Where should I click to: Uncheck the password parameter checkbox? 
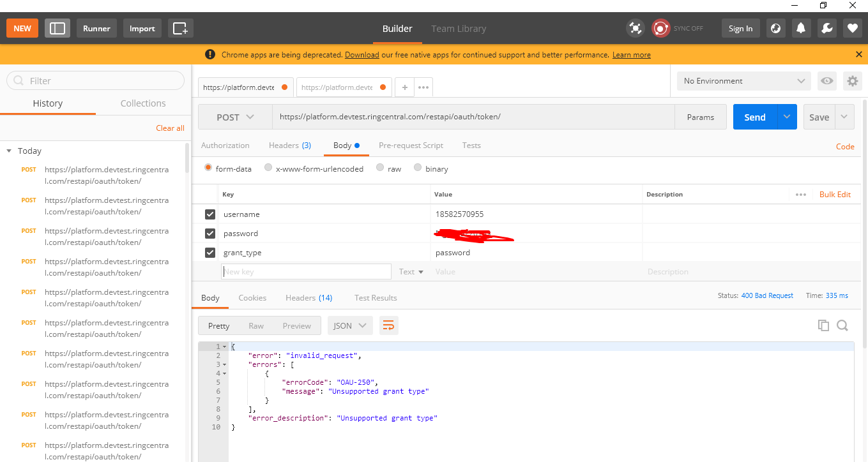pos(209,234)
